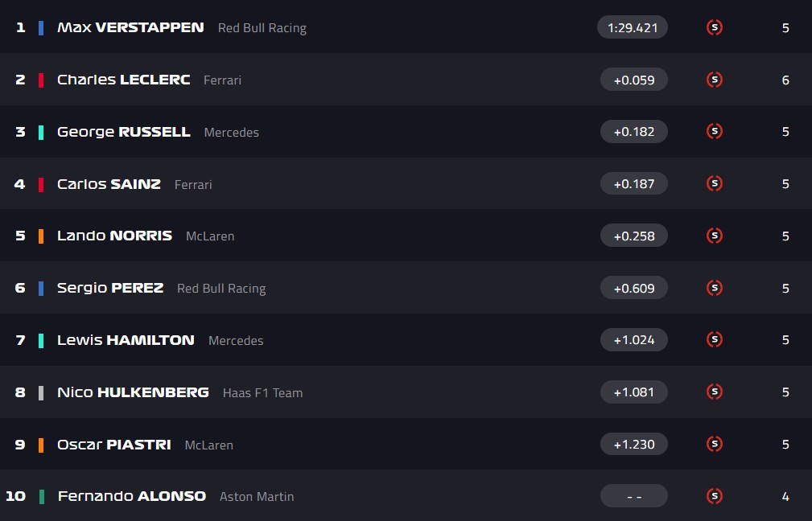Click soft tyre icon in Hulkenberg's row

[714, 392]
